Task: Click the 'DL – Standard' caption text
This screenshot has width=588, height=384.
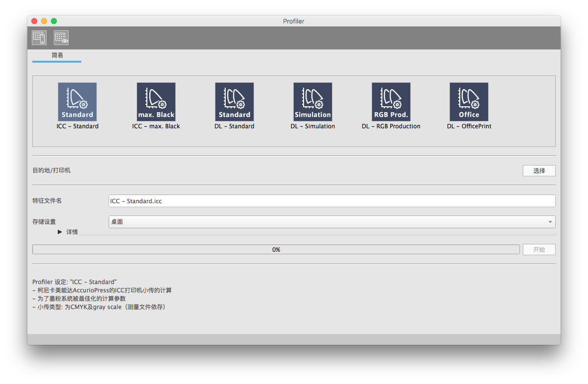Action: pos(235,126)
